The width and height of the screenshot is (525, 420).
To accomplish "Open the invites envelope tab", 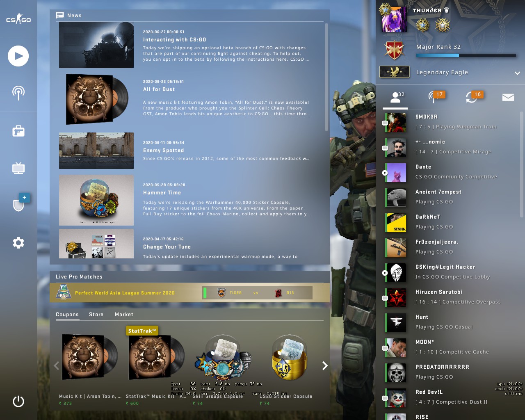I will point(508,97).
